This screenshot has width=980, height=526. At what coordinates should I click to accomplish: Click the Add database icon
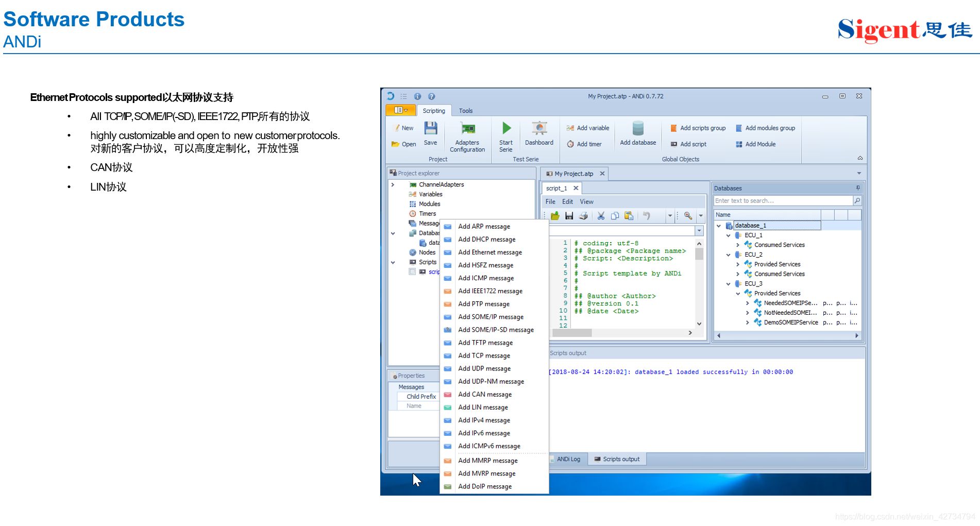coord(638,128)
